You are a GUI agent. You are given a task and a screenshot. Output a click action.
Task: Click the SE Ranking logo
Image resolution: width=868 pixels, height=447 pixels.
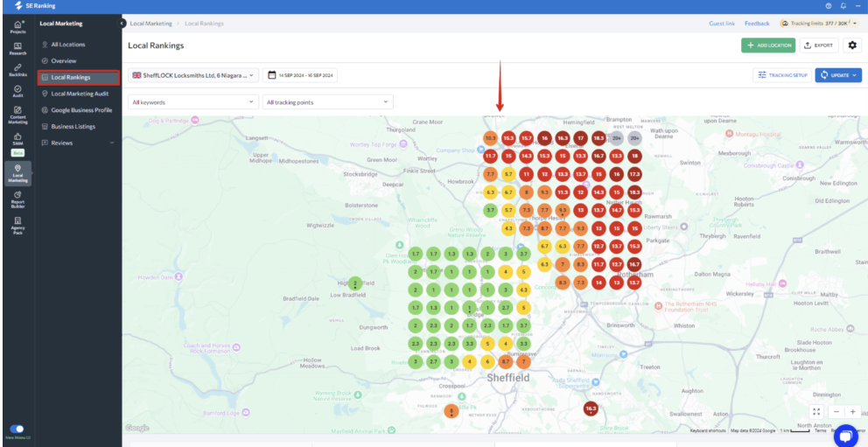click(35, 6)
